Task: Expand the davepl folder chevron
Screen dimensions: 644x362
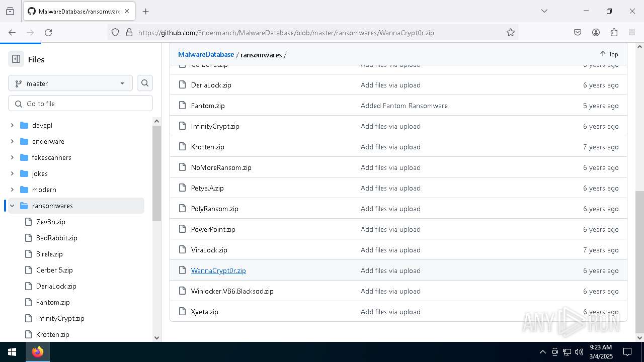Action: coord(12,125)
